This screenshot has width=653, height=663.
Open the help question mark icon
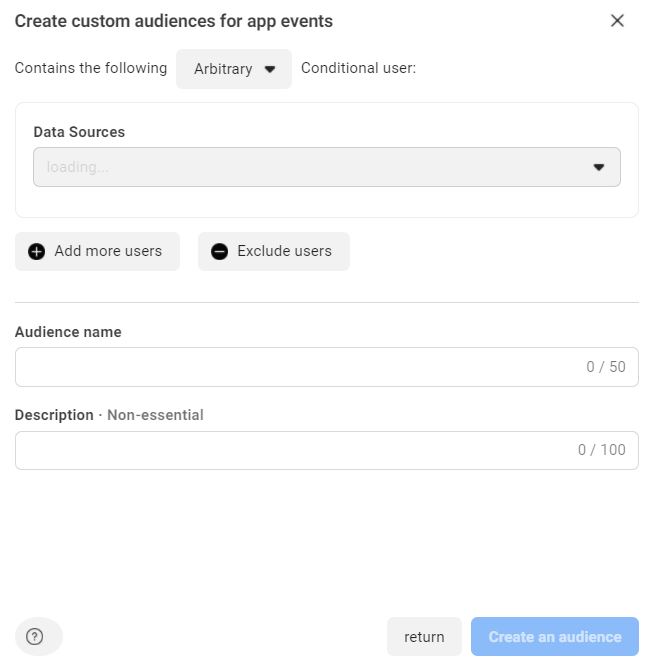pos(35,637)
